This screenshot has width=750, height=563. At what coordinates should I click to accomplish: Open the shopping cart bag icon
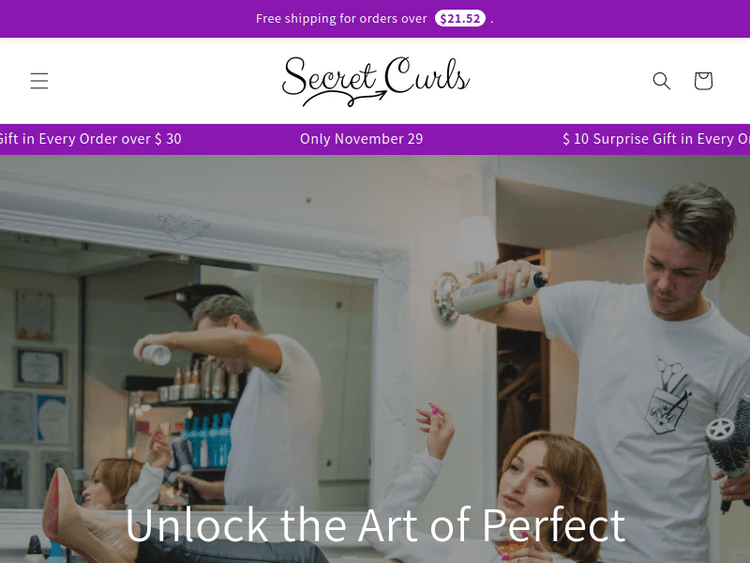(703, 81)
